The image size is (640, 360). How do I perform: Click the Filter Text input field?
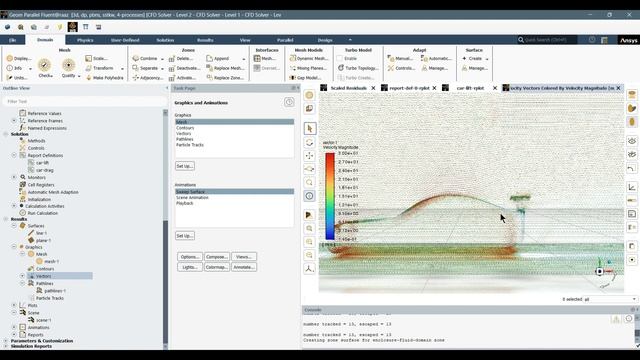tap(84, 101)
